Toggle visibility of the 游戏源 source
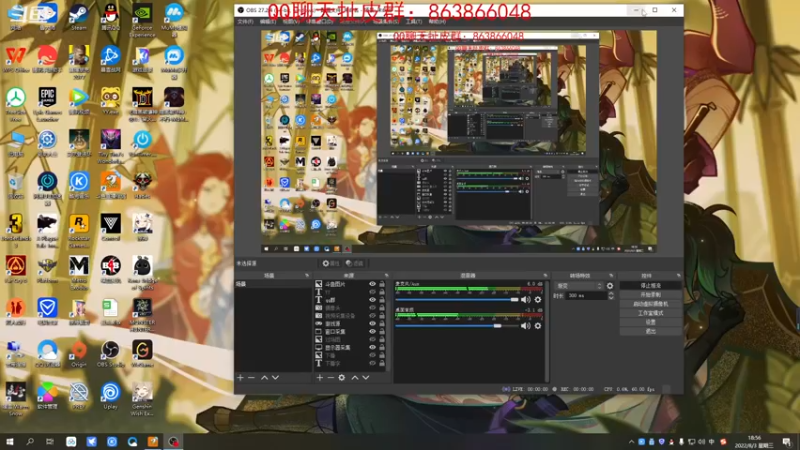 click(x=372, y=323)
